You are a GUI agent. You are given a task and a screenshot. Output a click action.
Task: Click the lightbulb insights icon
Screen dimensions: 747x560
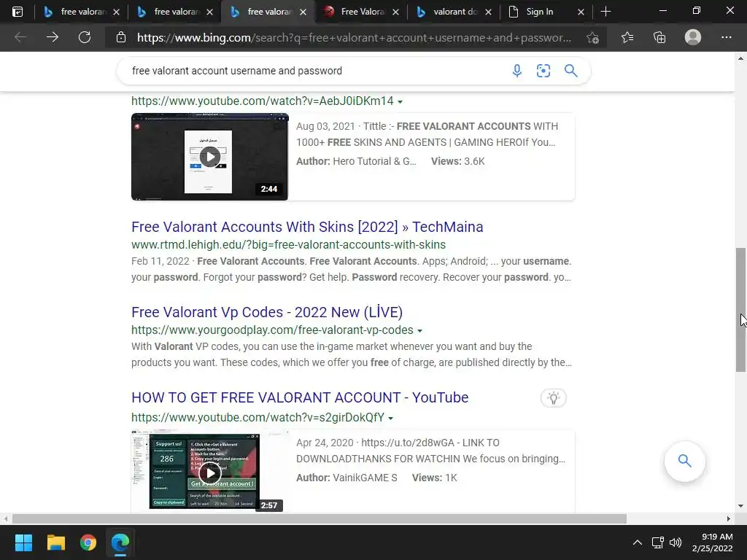point(554,398)
